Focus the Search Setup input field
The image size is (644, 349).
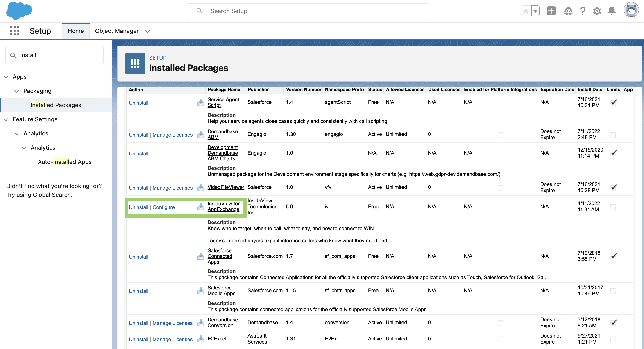(x=307, y=11)
